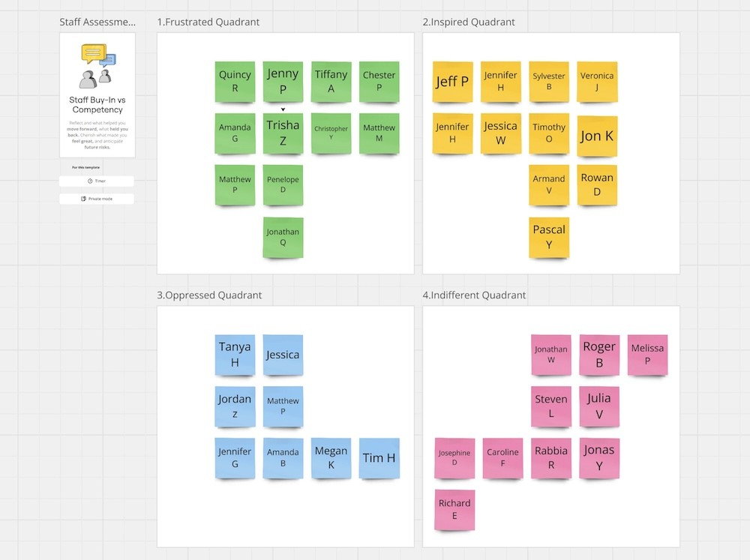Select the green Jonathan Q sticky note
This screenshot has width=750, height=560.
point(283,238)
